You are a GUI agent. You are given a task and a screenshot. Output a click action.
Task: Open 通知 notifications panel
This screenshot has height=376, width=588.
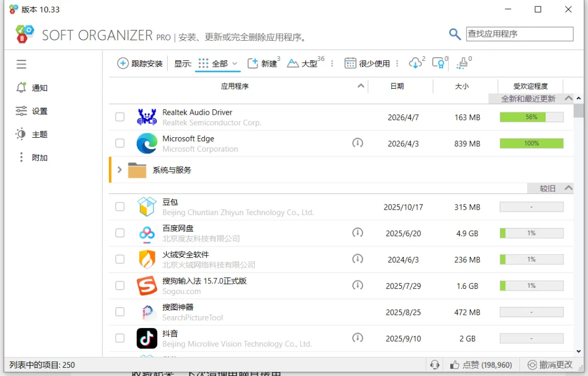coord(32,88)
